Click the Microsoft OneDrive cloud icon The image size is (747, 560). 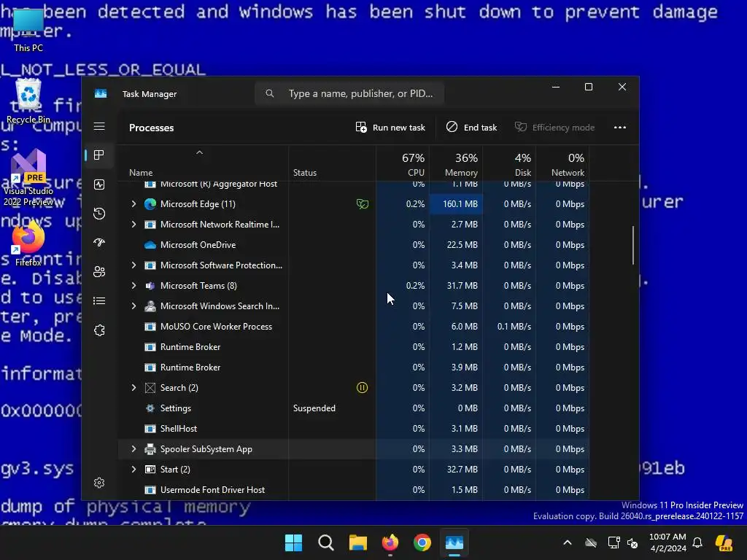pos(150,245)
